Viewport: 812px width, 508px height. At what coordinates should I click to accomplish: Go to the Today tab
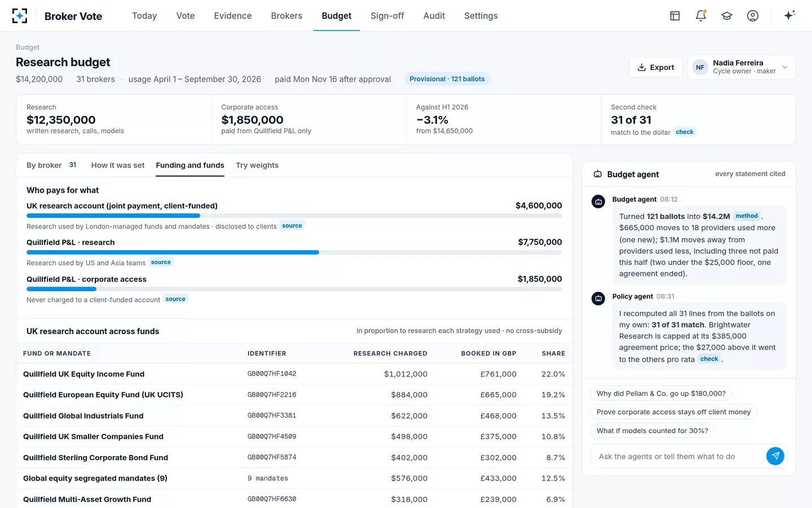click(x=144, y=16)
